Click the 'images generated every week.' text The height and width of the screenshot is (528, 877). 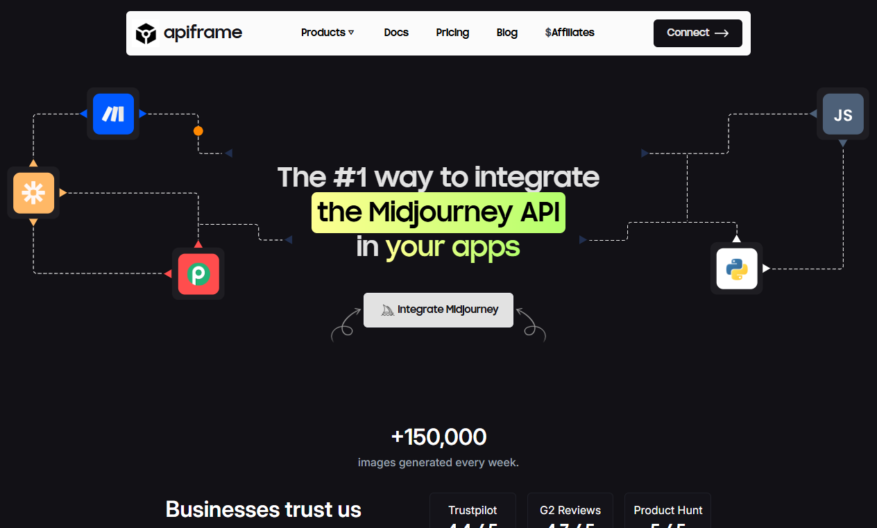pyautogui.click(x=438, y=463)
